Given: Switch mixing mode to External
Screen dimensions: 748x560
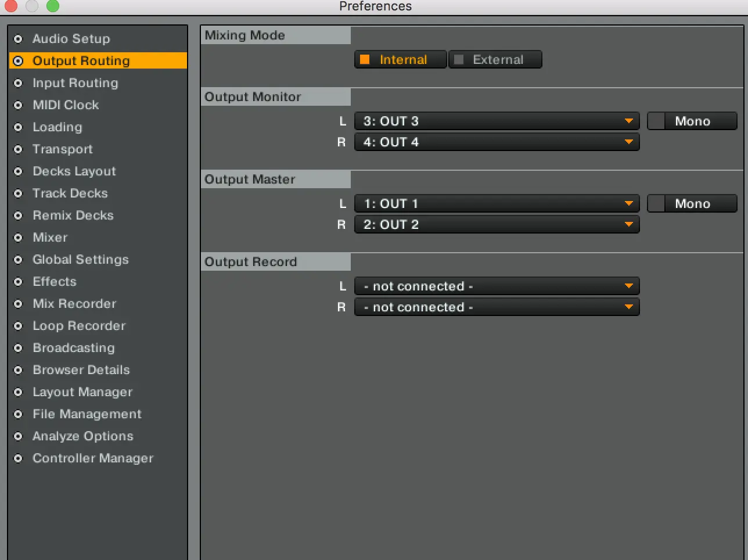Looking at the screenshot, I should 495,60.
